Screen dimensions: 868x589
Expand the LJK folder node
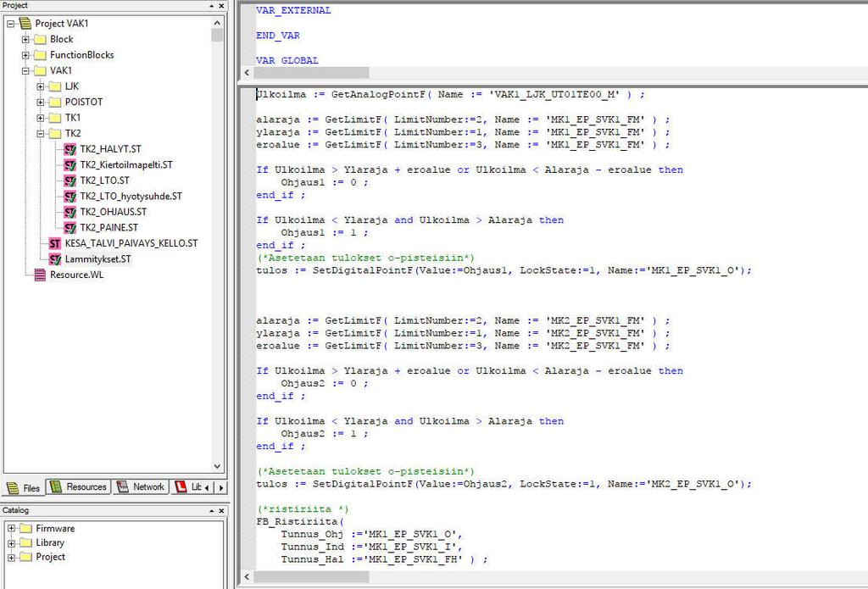point(41,86)
